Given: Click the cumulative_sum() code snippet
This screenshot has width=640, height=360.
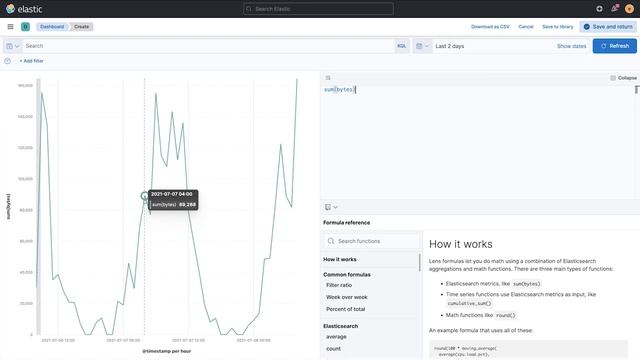Looking at the screenshot, I should (469, 303).
